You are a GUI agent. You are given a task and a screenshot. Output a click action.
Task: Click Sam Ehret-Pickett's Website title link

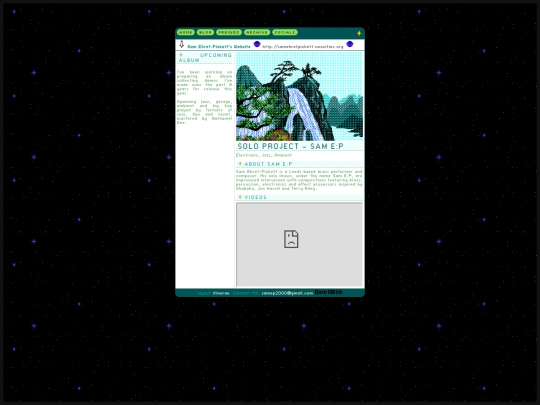(x=219, y=46)
